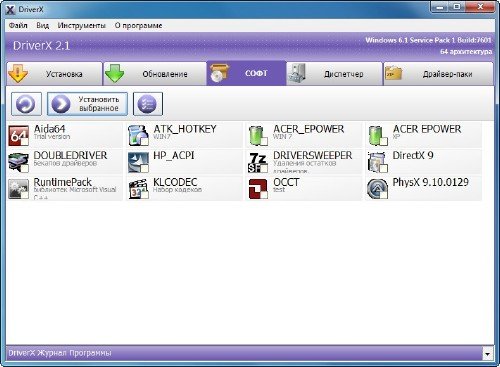Click the DriverX logo in title bar

click(11, 9)
